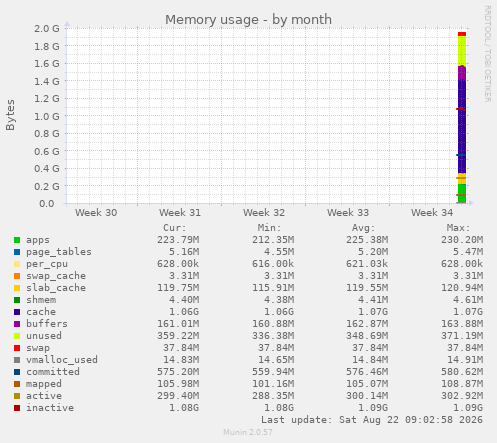Click the gray vmalloc_used legend swatch
The height and width of the screenshot is (443, 497).
[x=17, y=360]
